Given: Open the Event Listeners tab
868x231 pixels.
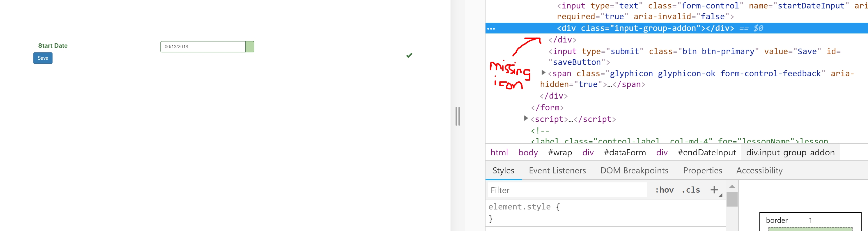Looking at the screenshot, I should pyautogui.click(x=557, y=171).
